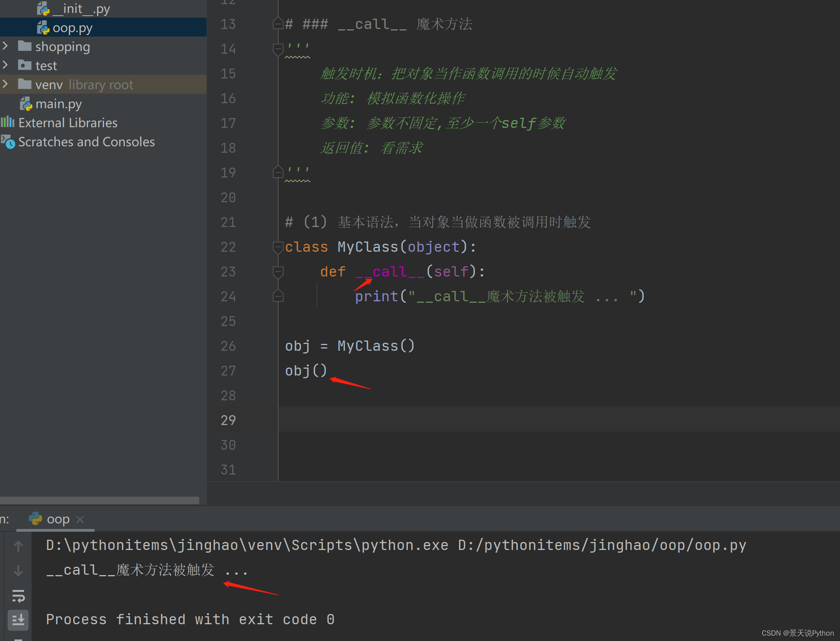The height and width of the screenshot is (641, 840).
Task: Close the oop run tab
Action: (x=80, y=519)
